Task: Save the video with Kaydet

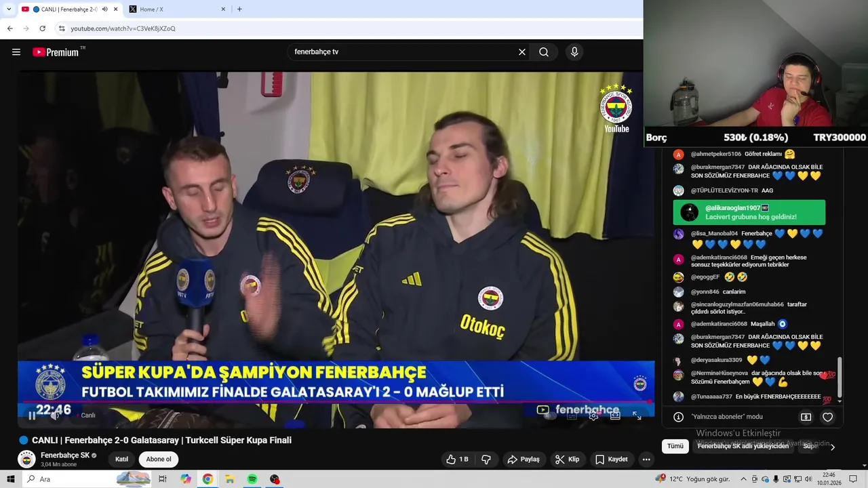Action: (612, 460)
